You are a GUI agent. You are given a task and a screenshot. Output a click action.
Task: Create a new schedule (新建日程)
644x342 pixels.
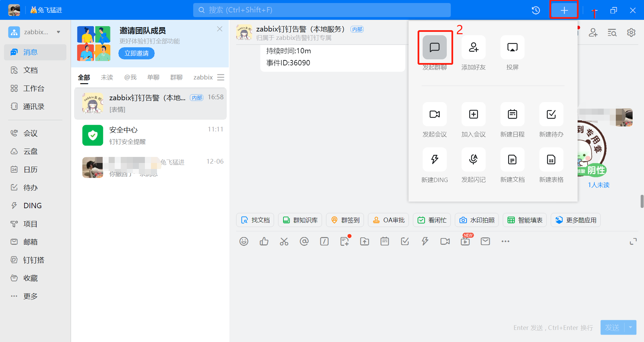(513, 114)
